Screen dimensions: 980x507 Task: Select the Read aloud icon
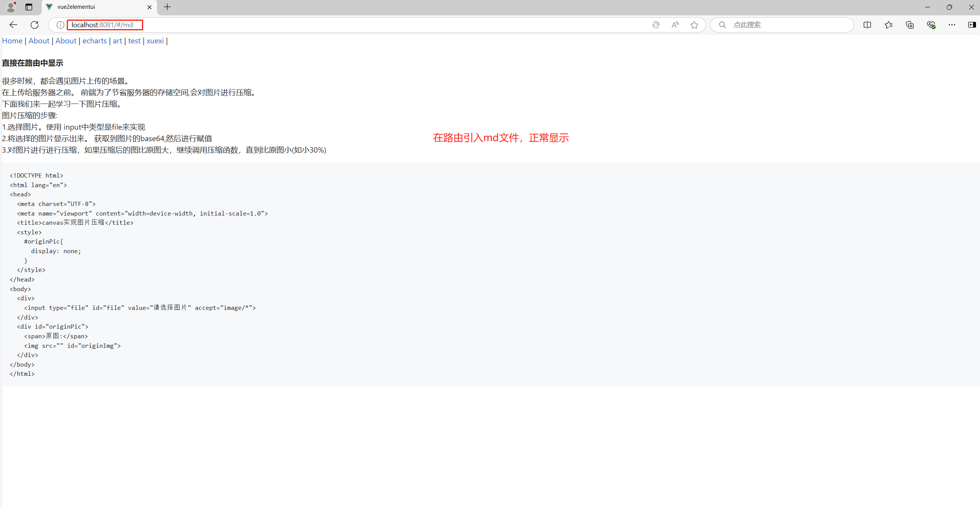(675, 25)
